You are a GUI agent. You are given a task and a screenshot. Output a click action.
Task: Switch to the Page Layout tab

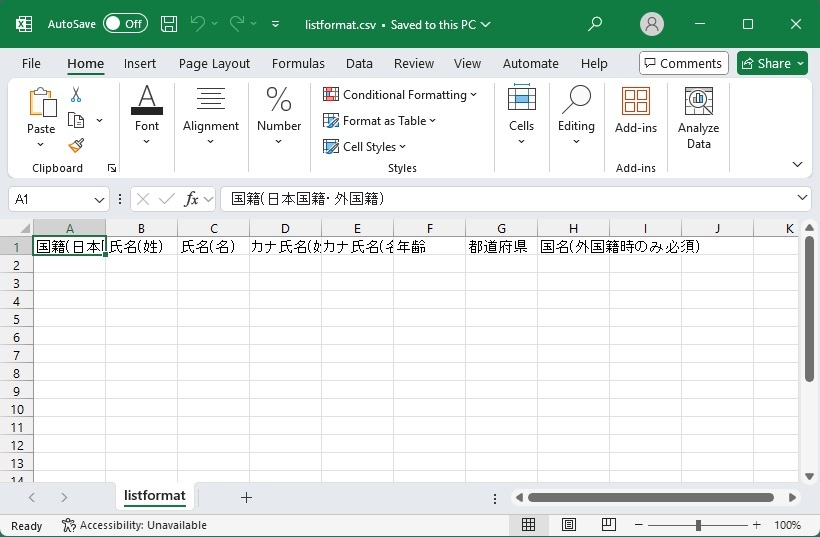pyautogui.click(x=214, y=64)
